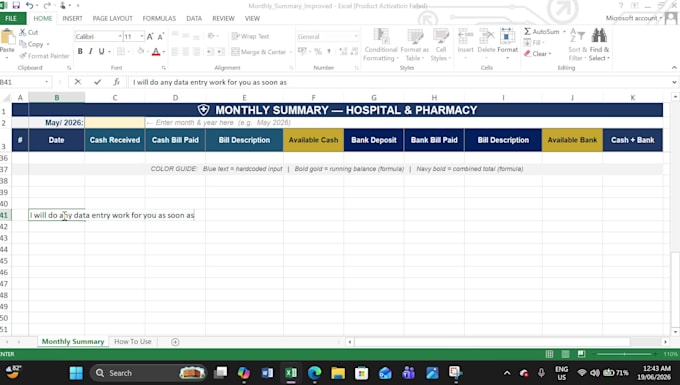680x385 pixels.
Task: Click the Format Painter brush
Action: tap(44, 56)
